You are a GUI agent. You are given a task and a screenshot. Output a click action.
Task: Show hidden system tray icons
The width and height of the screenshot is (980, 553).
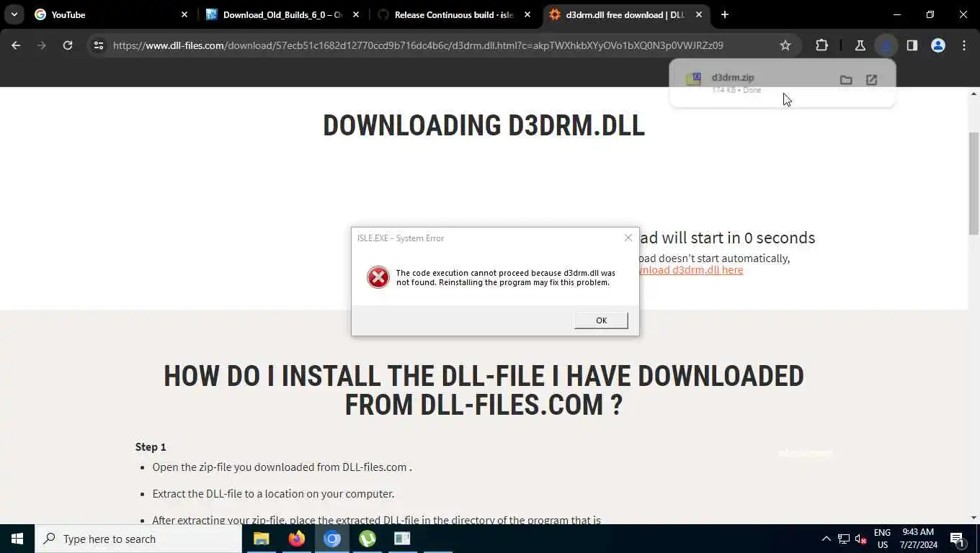(x=826, y=539)
